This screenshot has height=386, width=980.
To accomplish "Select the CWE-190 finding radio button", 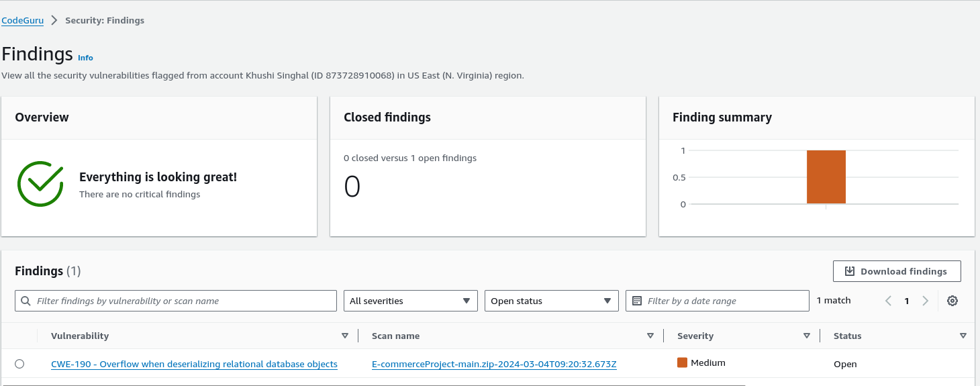I will pyautogui.click(x=19, y=364).
